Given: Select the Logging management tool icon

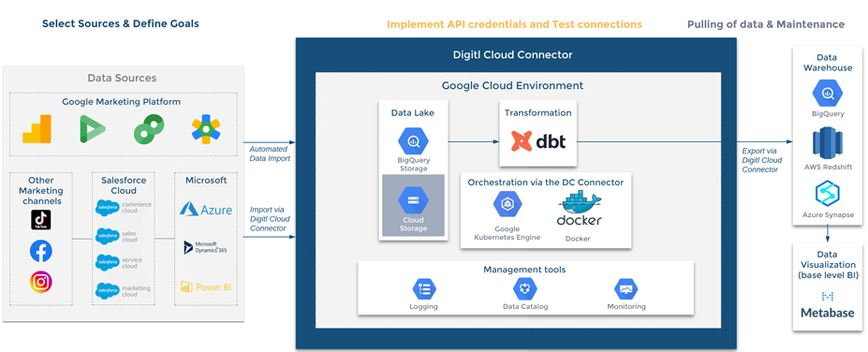Looking at the screenshot, I should [x=424, y=288].
